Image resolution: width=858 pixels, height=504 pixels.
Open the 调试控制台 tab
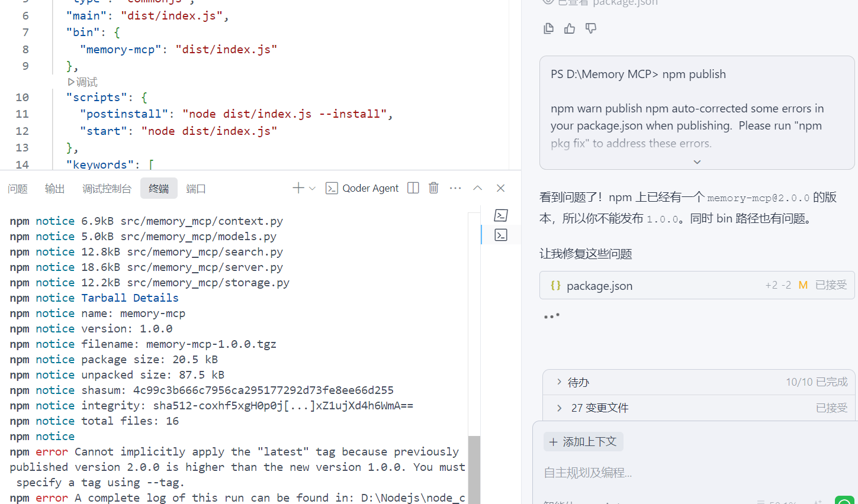point(107,189)
